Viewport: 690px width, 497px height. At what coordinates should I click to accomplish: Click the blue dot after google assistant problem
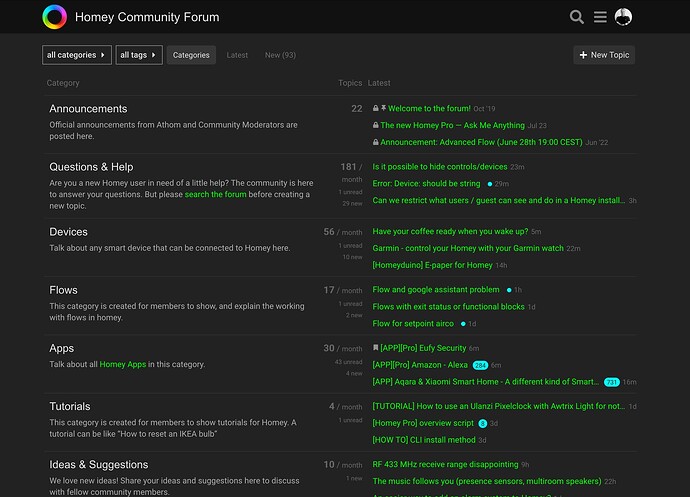tap(509, 290)
